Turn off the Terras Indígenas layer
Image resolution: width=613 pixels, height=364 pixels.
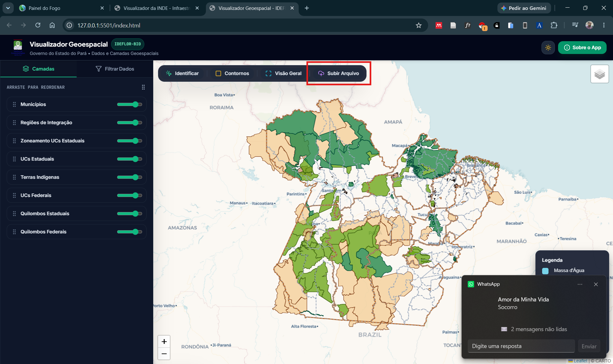[x=129, y=177]
